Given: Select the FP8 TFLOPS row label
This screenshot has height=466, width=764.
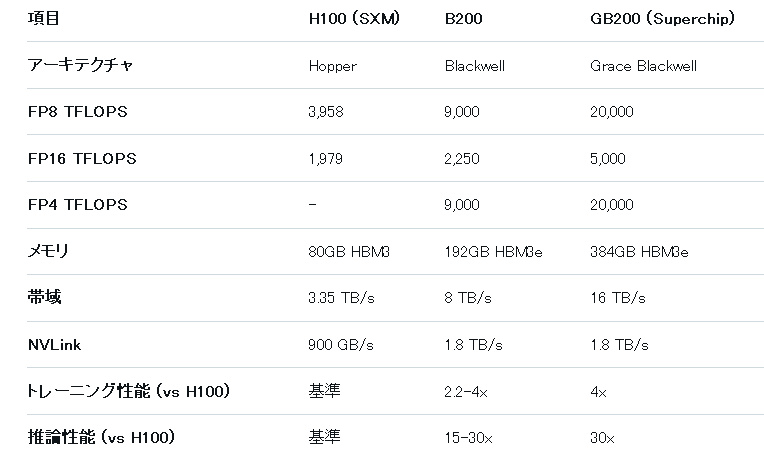Looking at the screenshot, I should coord(77,112).
